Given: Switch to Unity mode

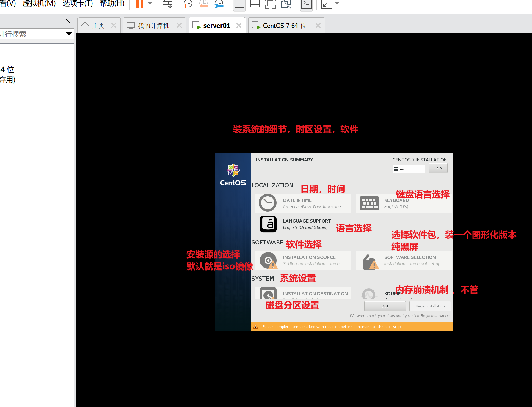Looking at the screenshot, I should pyautogui.click(x=286, y=4).
